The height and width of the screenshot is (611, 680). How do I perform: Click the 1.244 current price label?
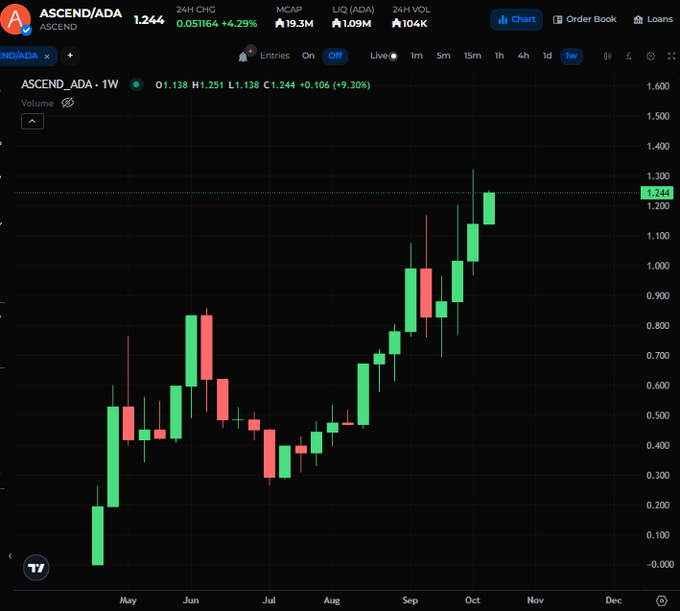657,193
